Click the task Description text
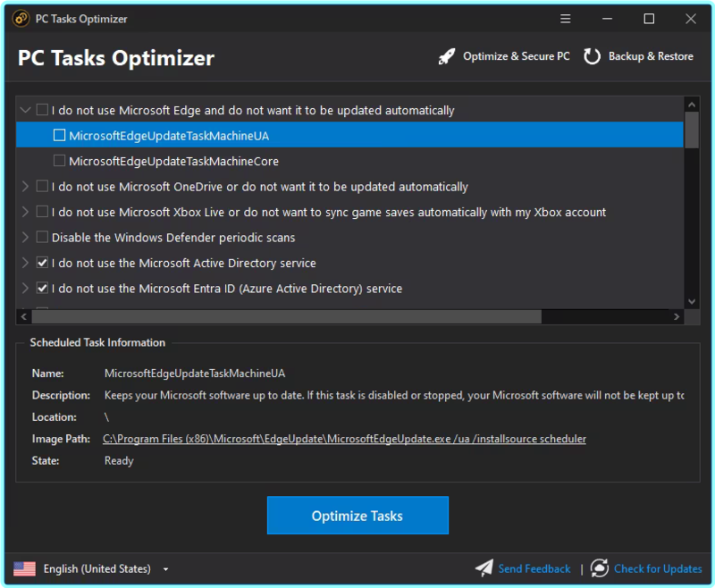 coord(394,395)
